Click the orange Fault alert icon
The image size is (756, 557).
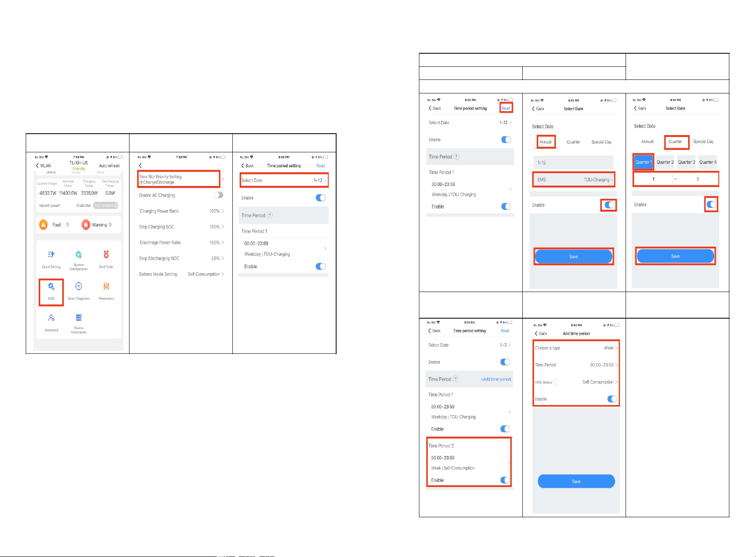click(x=43, y=225)
